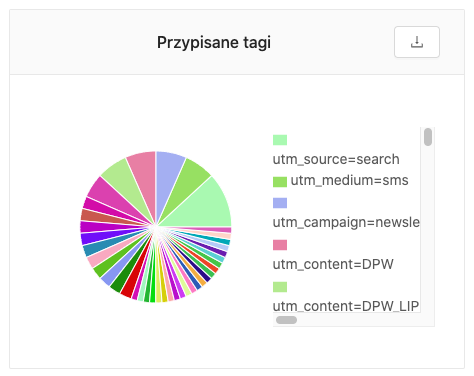Click the bright green pie slice near top right
Screen dimensions: 474x376
[x=191, y=181]
